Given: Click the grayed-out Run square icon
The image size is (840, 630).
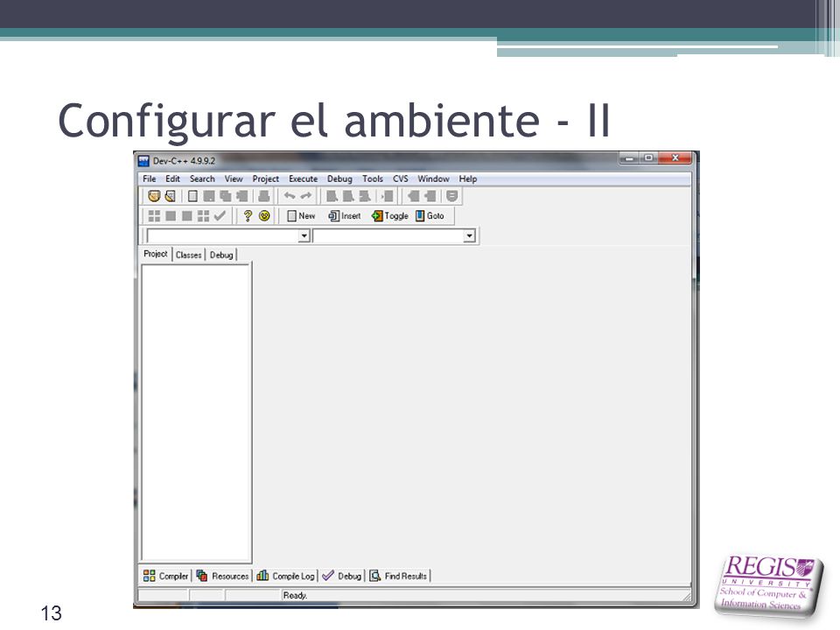Looking at the screenshot, I should (x=171, y=216).
